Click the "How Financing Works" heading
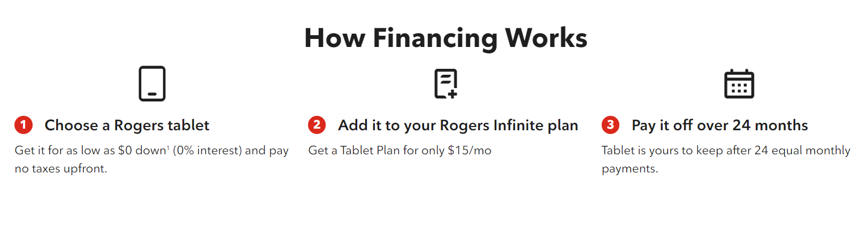868x229 pixels. tap(445, 38)
